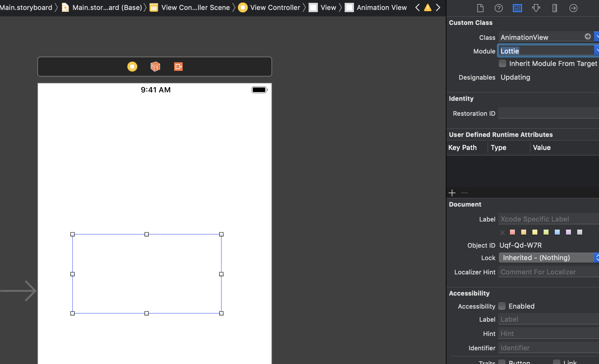The width and height of the screenshot is (599, 364).
Task: Open the Attributes inspector tab
Action: click(x=536, y=8)
